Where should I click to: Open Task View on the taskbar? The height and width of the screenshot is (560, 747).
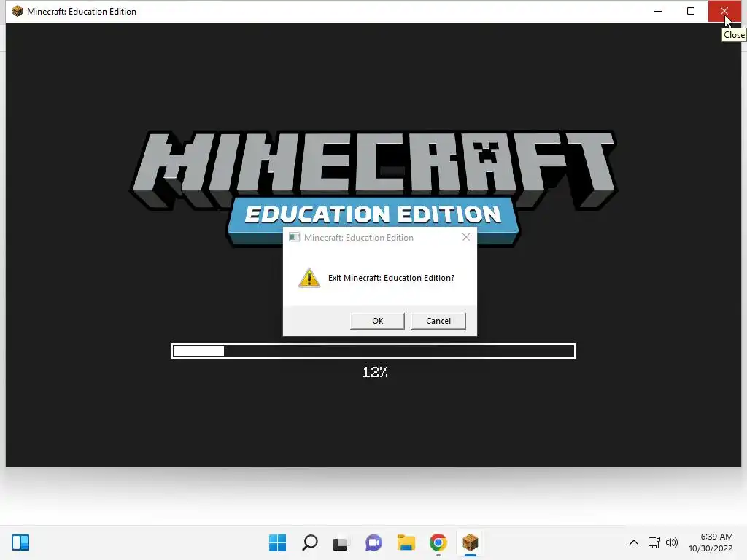(340, 542)
